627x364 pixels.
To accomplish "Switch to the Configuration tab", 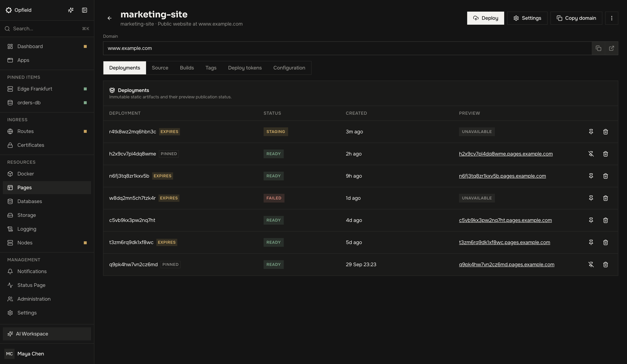I will tap(289, 68).
